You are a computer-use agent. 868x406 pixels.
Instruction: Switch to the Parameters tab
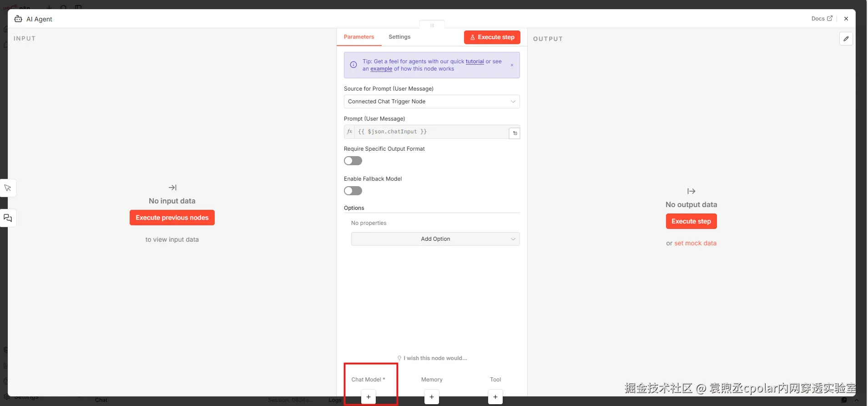359,37
